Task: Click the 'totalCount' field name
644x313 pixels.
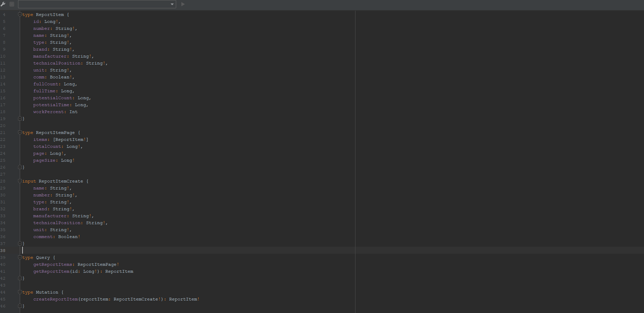Action: pyautogui.click(x=47, y=146)
